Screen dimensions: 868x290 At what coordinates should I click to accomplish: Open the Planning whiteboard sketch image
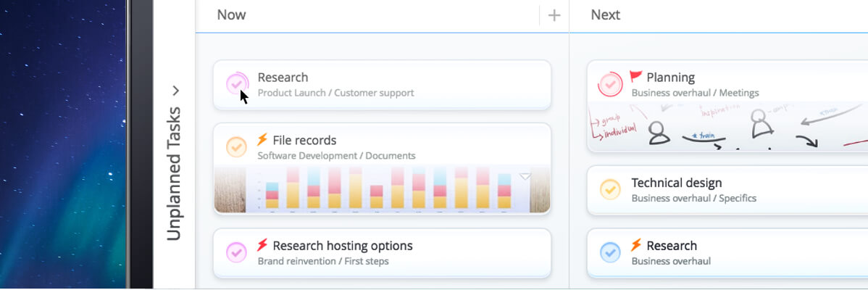[x=727, y=126]
